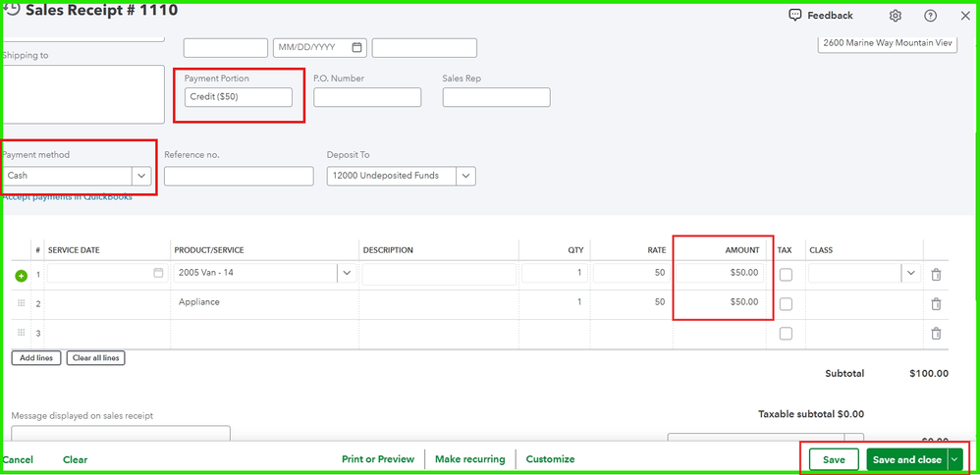Click the Clear all lines button
Image resolution: width=980 pixels, height=475 pixels.
tap(95, 358)
